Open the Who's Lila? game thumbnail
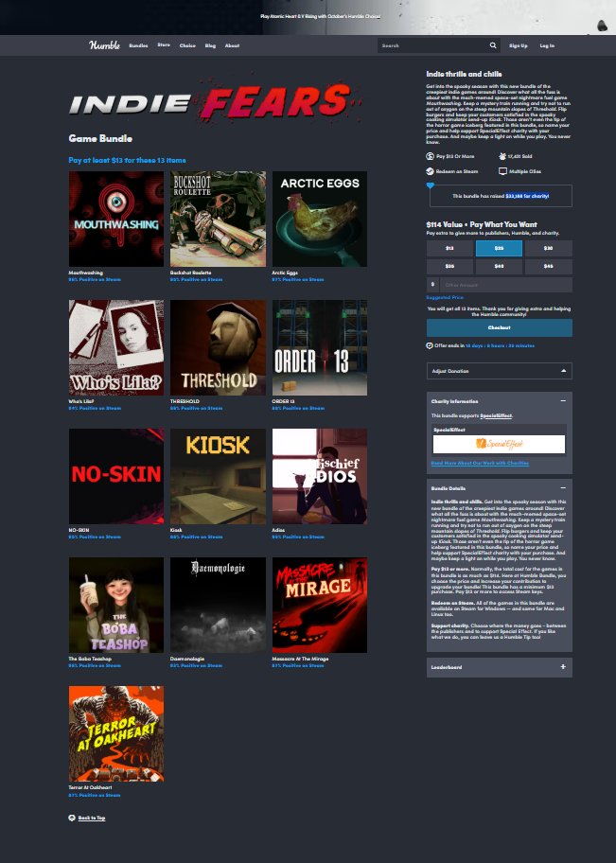 coord(116,347)
